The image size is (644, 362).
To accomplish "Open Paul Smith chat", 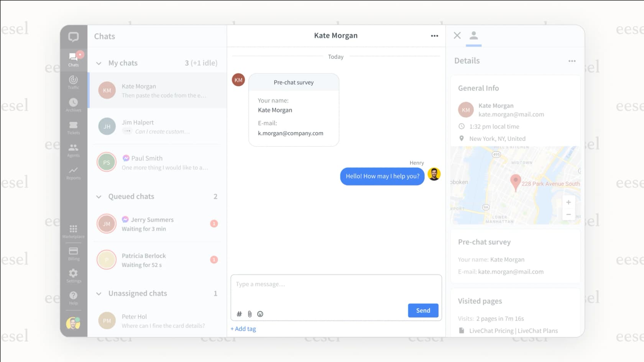I will (x=157, y=162).
